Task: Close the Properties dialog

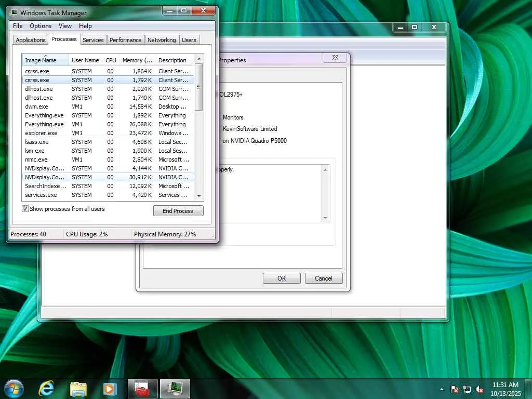Action: tap(335, 58)
